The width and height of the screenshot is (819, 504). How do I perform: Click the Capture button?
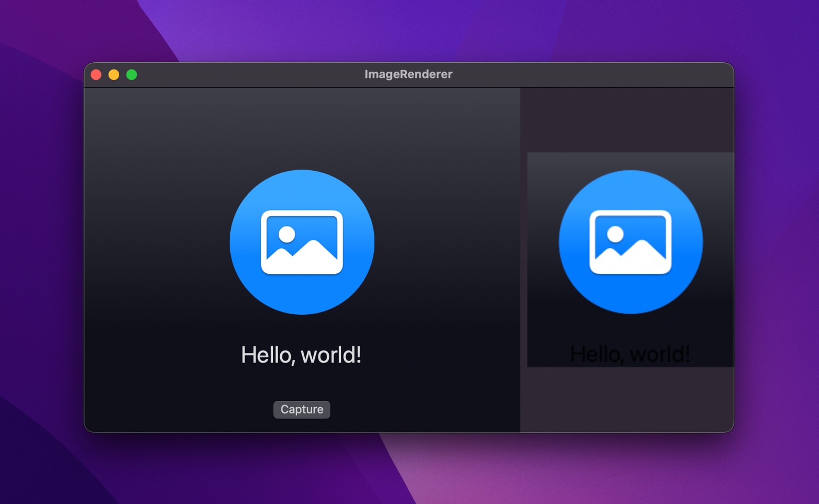point(302,409)
